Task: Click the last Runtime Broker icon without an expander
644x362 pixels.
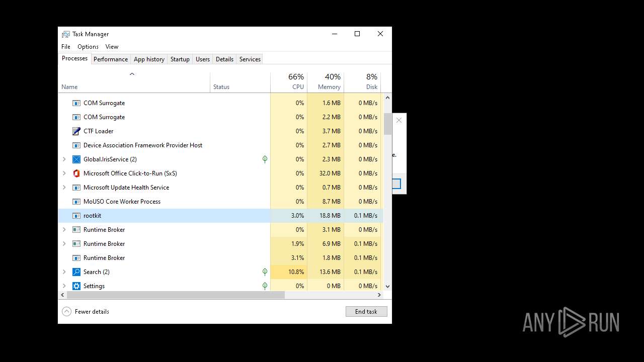Action: 76,258
